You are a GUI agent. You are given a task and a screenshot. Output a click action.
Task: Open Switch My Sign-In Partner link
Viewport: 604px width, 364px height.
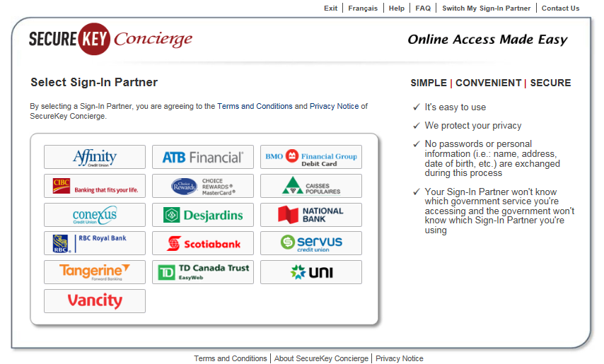[x=486, y=8]
